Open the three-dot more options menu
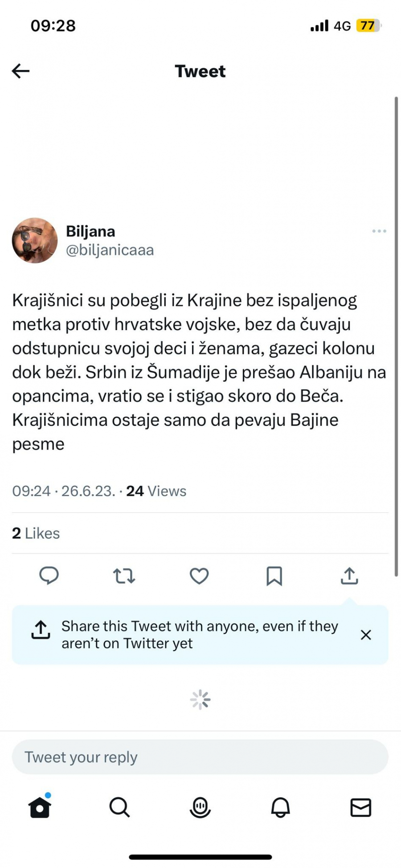 click(x=379, y=231)
